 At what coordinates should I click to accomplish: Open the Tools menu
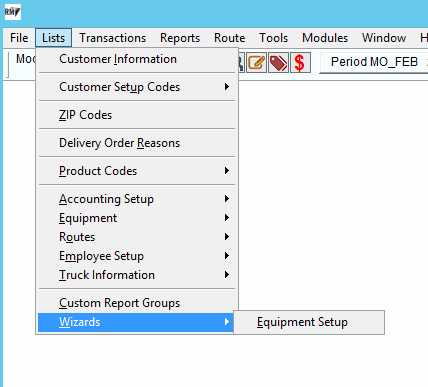click(x=274, y=38)
